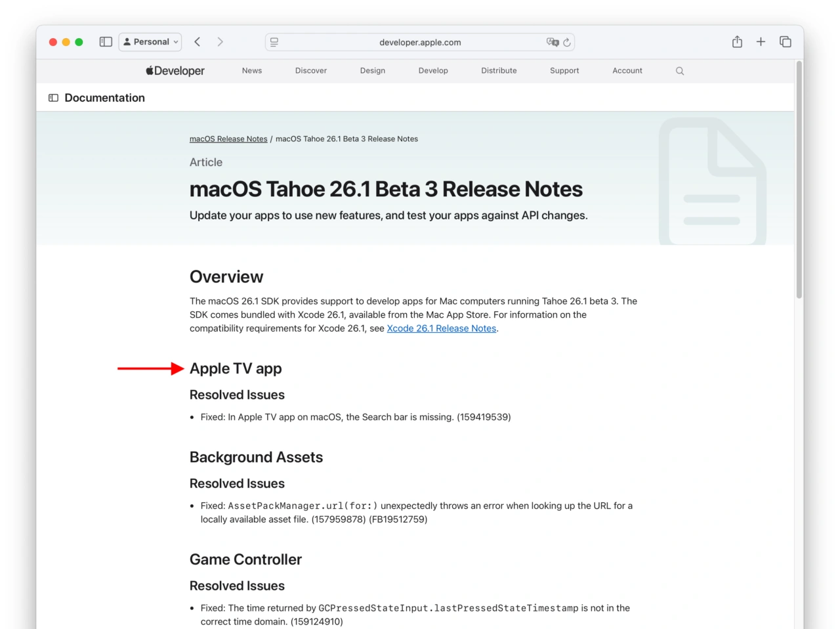The width and height of the screenshot is (840, 629).
Task: Go back using the back arrow
Action: point(198,41)
